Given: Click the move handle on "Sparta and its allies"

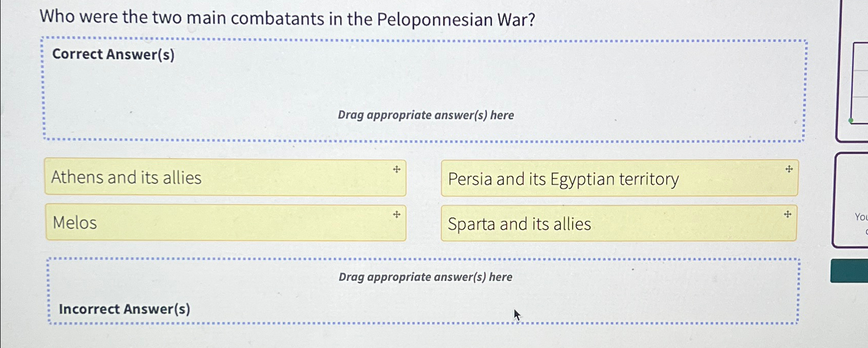Looking at the screenshot, I should (x=788, y=214).
